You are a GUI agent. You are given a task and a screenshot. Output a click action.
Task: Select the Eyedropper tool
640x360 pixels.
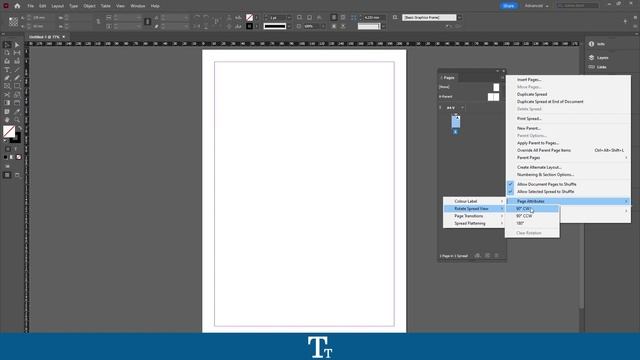click(17, 111)
